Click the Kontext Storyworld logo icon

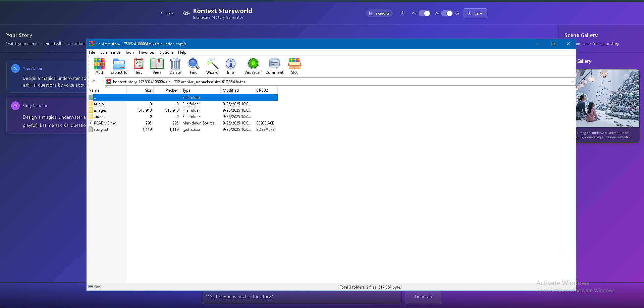(x=186, y=13)
